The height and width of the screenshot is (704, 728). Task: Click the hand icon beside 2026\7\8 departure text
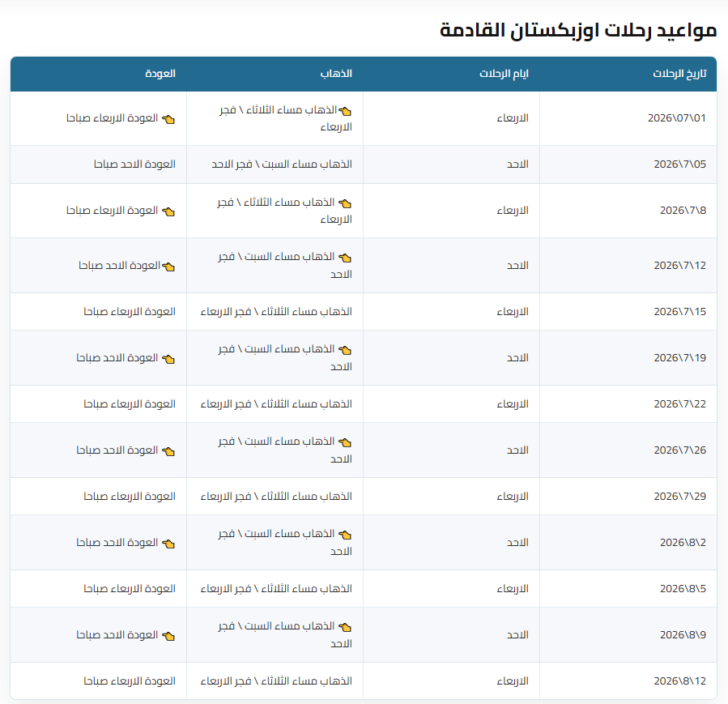pyautogui.click(x=345, y=203)
